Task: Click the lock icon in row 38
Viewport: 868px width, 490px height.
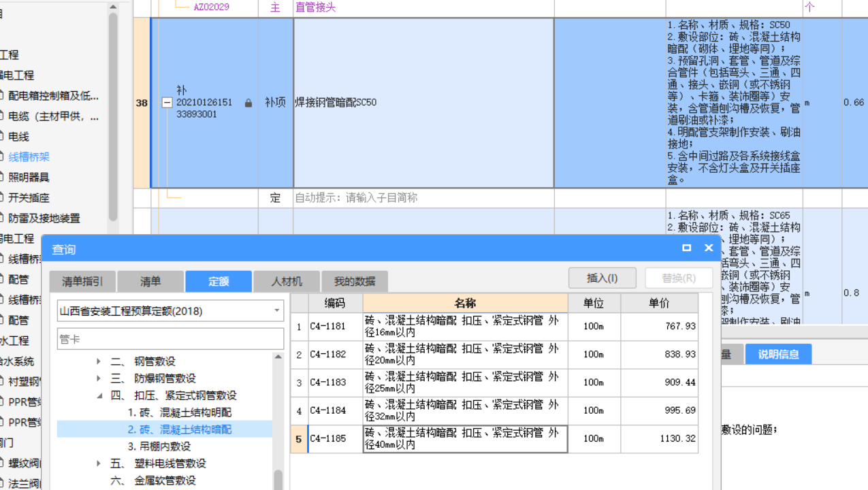Action: pyautogui.click(x=248, y=103)
